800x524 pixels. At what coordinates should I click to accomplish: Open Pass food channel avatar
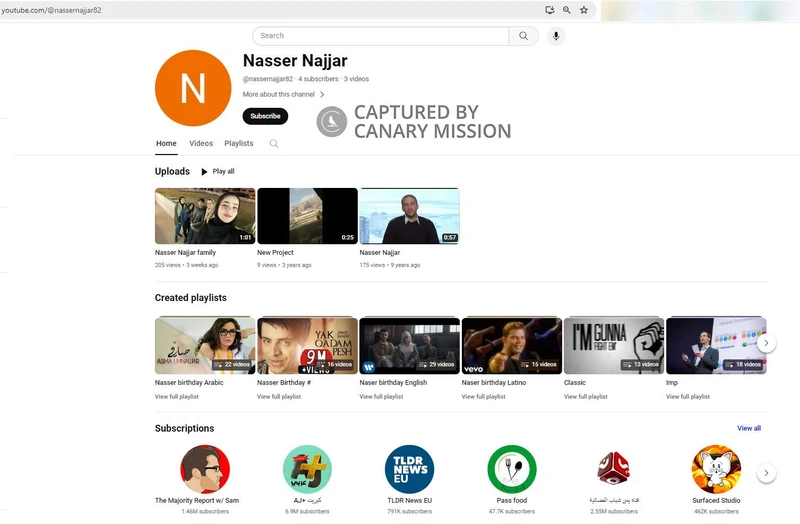[x=512, y=469]
